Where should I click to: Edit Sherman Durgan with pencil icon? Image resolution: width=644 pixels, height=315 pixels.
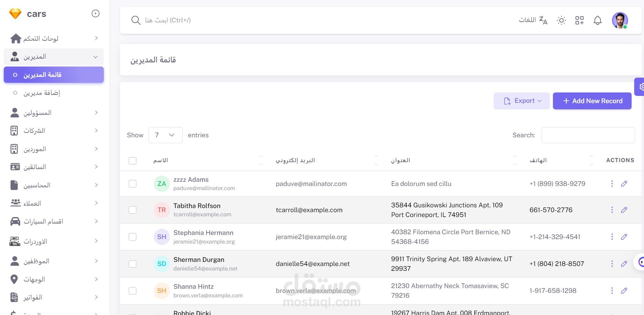624,264
